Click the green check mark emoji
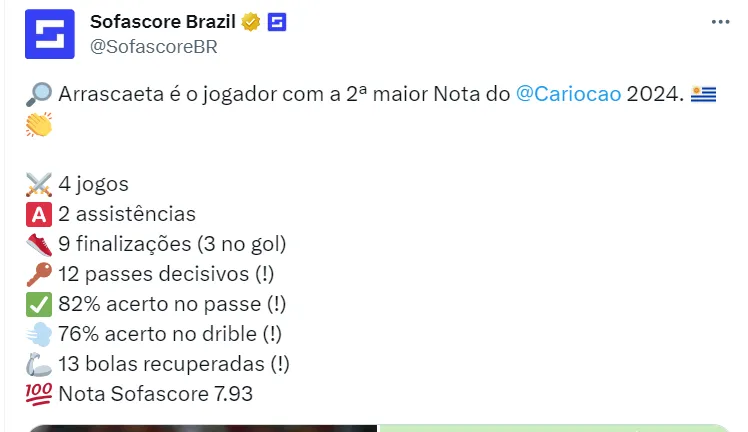The width and height of the screenshot is (748, 432). 38,304
